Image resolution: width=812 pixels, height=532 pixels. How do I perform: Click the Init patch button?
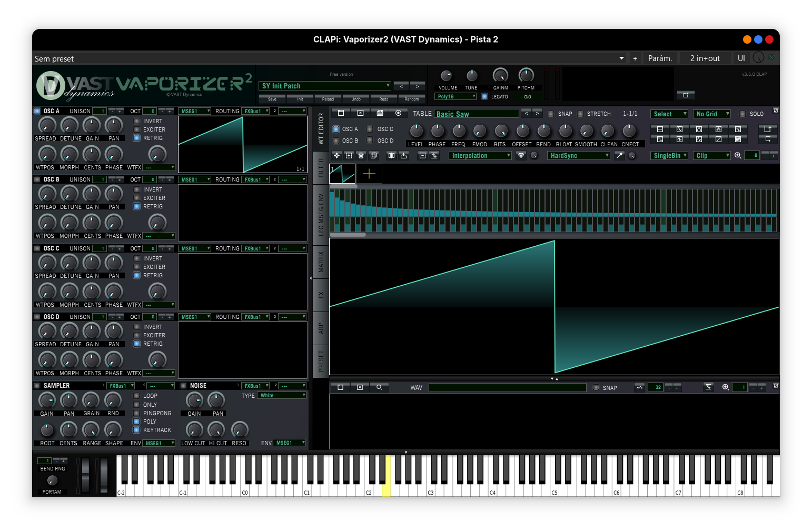pyautogui.click(x=300, y=99)
